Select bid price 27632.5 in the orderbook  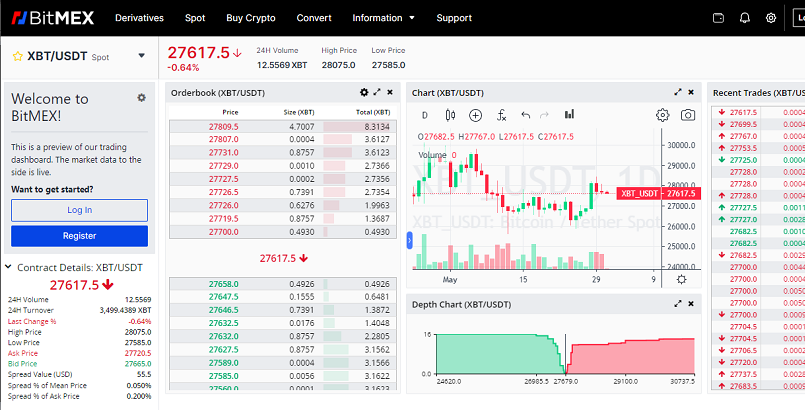coord(223,323)
